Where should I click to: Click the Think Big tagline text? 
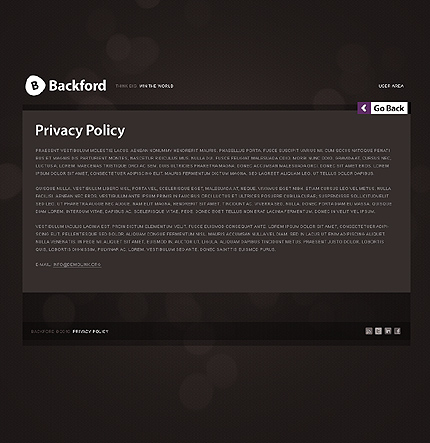126,86
